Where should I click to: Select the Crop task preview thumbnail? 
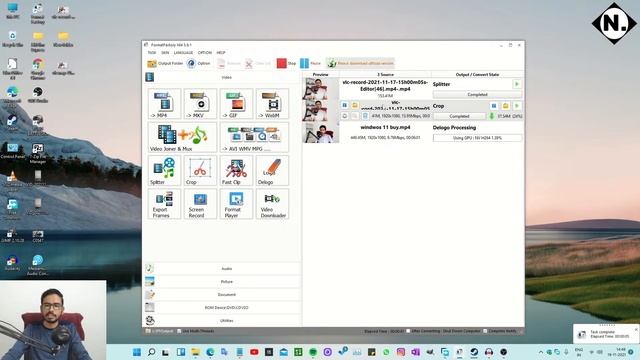pyautogui.click(x=321, y=111)
